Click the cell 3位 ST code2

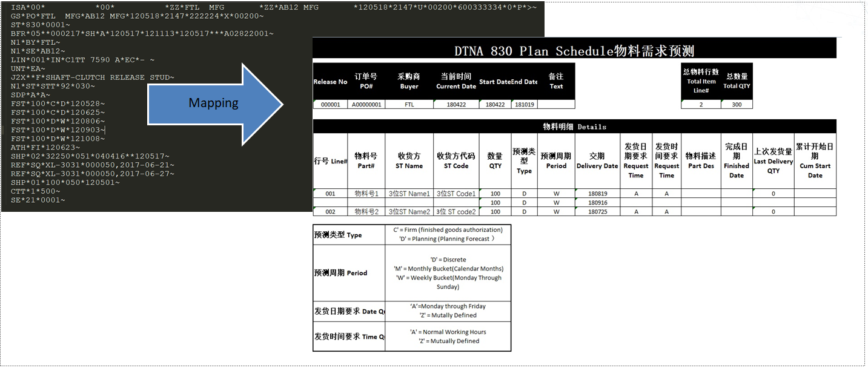(456, 212)
